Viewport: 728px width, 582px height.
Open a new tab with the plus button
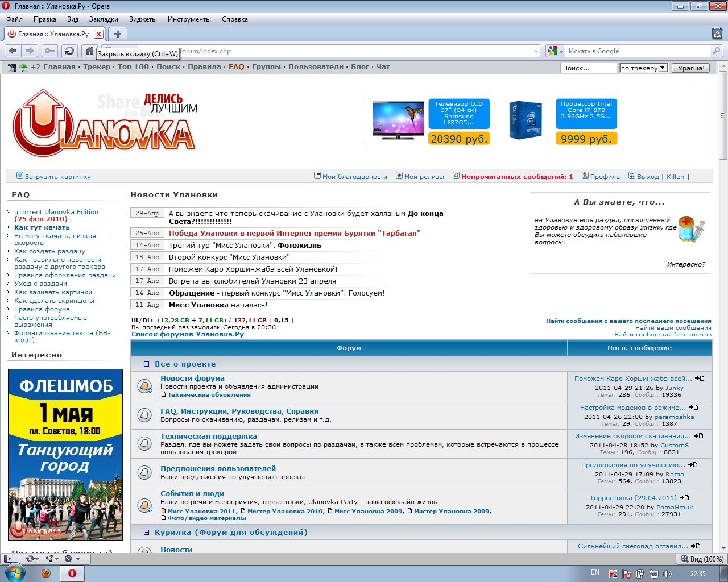117,34
